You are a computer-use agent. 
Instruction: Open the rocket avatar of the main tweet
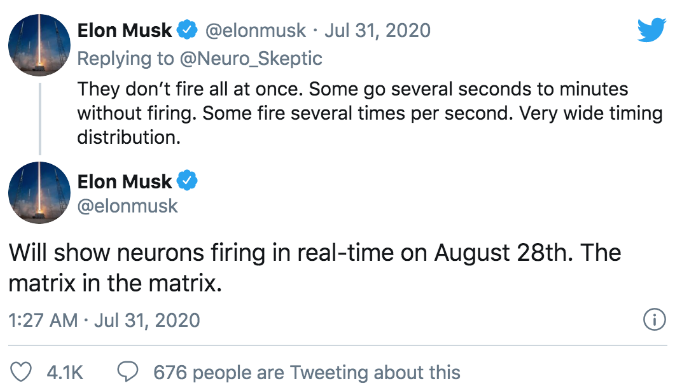pos(39,193)
